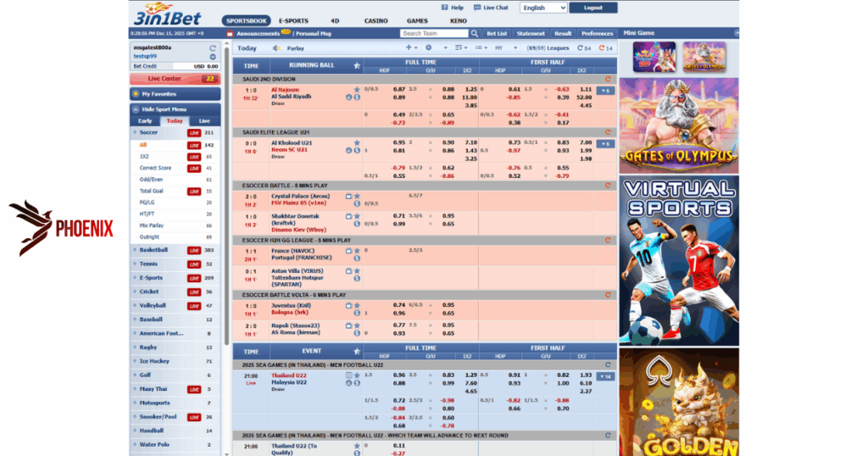
Task: Open the language dropdown showing English
Action: [543, 8]
